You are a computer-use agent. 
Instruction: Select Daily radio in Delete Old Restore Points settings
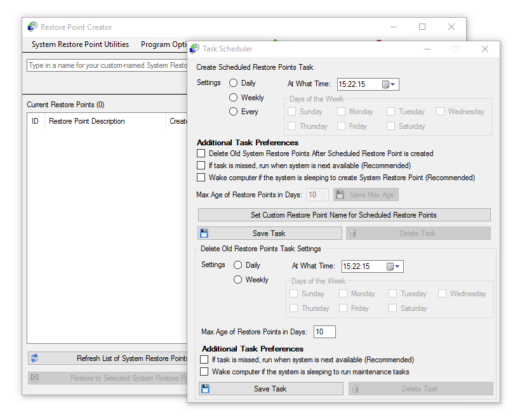point(237,265)
